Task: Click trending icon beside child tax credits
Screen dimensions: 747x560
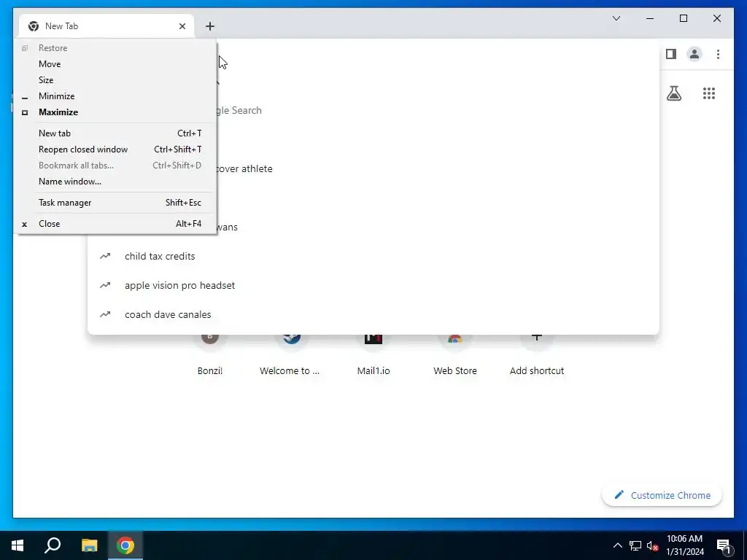Action: 105,256
